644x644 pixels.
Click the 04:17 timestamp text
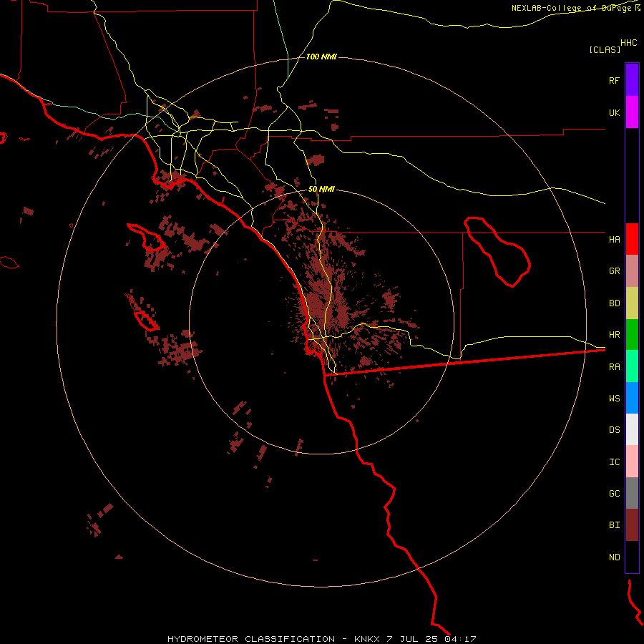click(x=460, y=639)
